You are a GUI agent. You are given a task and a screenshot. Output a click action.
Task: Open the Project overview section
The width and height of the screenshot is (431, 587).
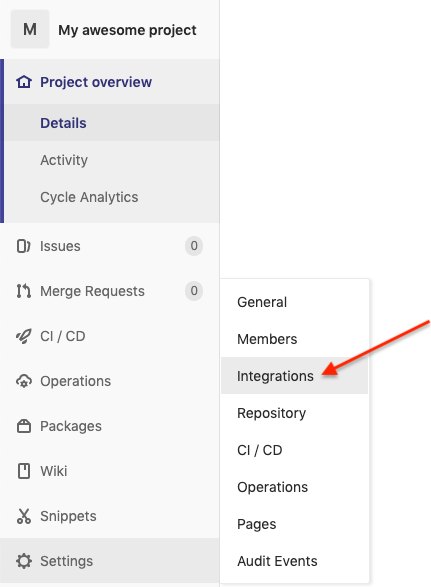pyautogui.click(x=96, y=82)
